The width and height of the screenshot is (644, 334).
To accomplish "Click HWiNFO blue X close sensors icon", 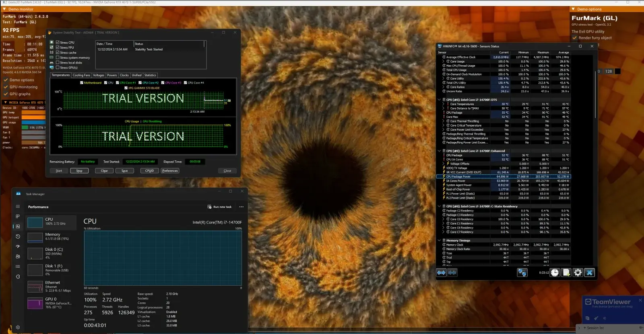I will click(x=590, y=273).
